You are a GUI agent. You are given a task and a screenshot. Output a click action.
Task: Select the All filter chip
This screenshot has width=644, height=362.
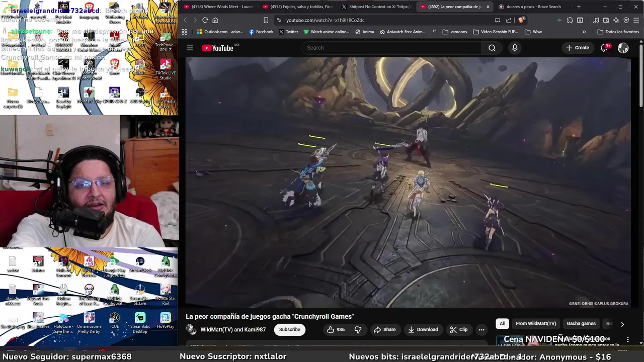click(x=502, y=324)
